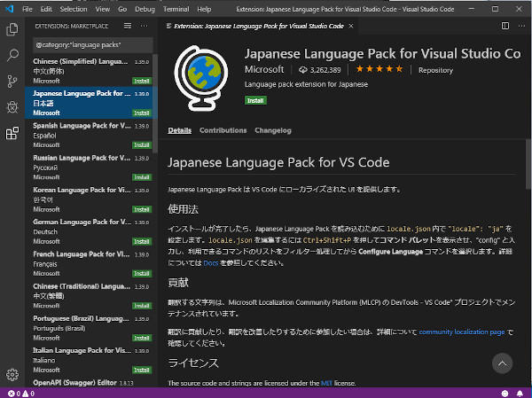This screenshot has height=398, width=532.
Task: Clear extensions search results icon
Action: [x=128, y=26]
